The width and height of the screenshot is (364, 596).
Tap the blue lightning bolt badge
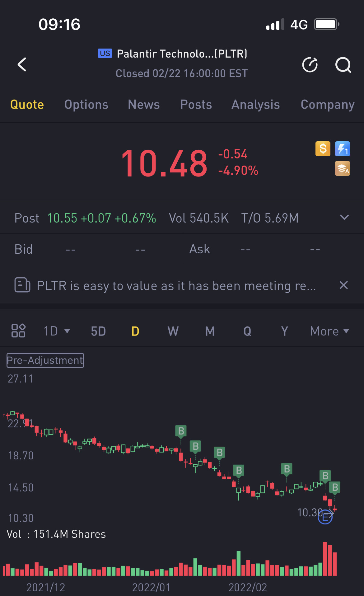pos(342,149)
